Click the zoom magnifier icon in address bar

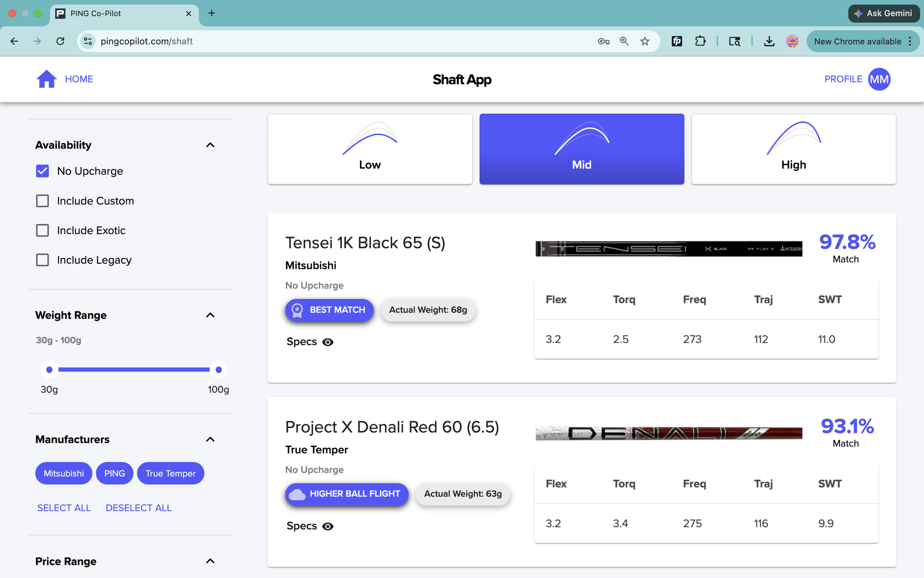point(624,41)
